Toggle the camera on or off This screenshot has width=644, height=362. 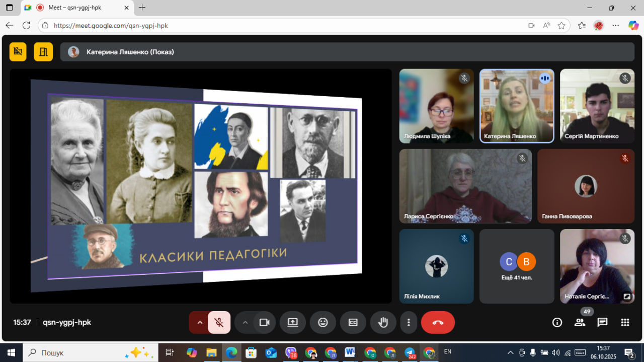point(264,323)
